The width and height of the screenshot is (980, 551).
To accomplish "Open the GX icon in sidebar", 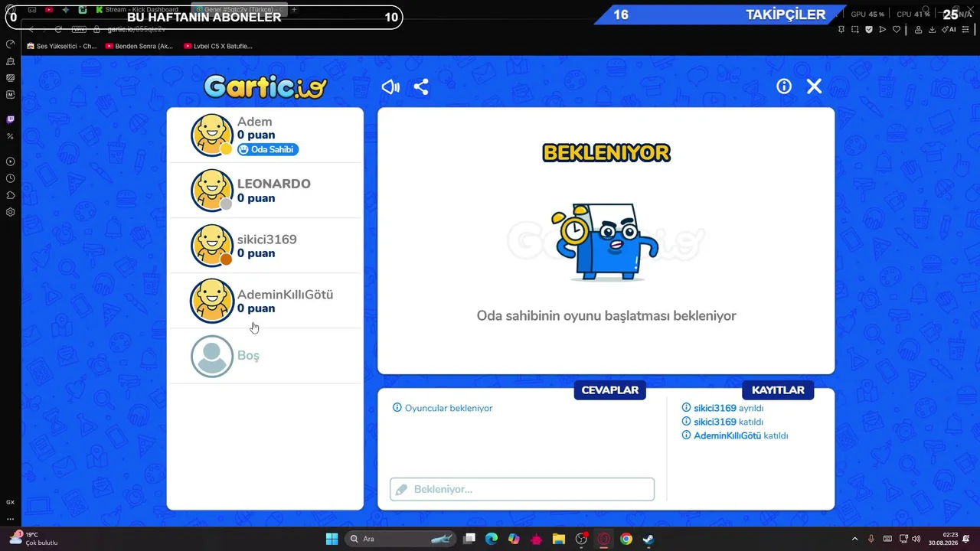I will (11, 502).
